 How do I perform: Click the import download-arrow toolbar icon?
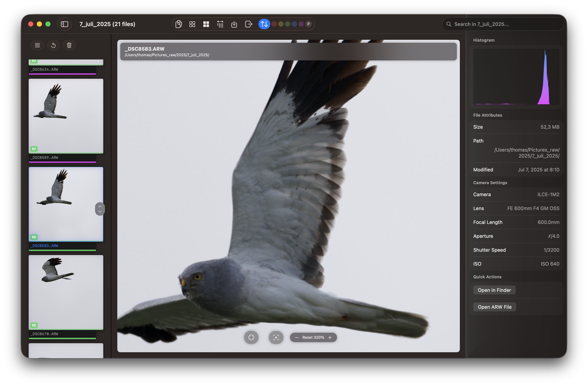pos(234,24)
